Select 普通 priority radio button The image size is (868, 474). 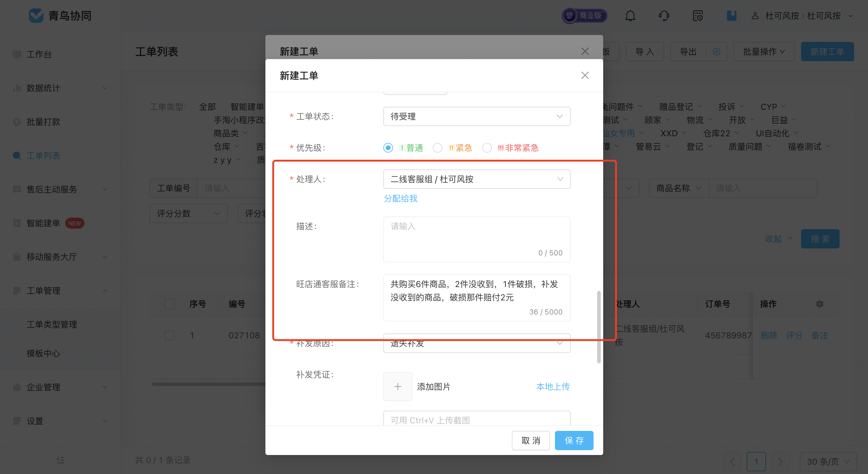coord(388,147)
